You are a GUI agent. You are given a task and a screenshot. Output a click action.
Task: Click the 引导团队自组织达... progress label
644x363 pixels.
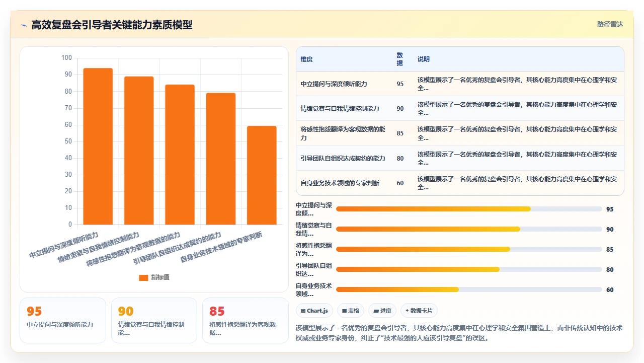(314, 269)
